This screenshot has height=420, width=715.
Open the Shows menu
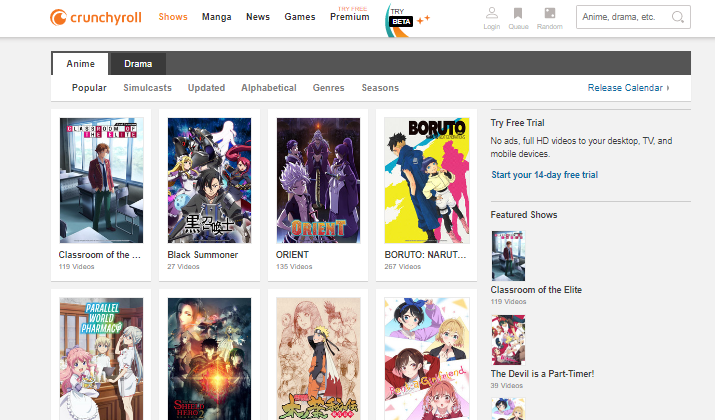click(x=173, y=17)
